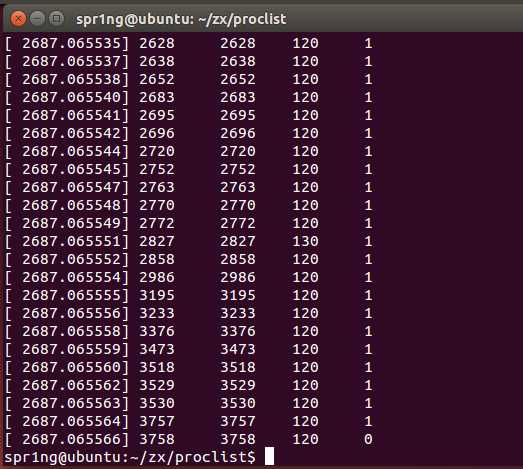Click the white block cursor after the prompt

pos(269,456)
